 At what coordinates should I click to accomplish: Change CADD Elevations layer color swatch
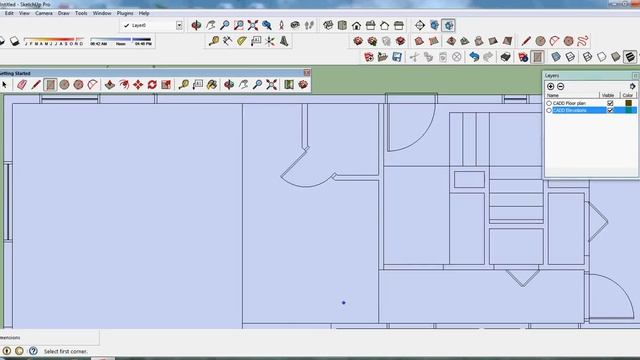click(x=629, y=110)
